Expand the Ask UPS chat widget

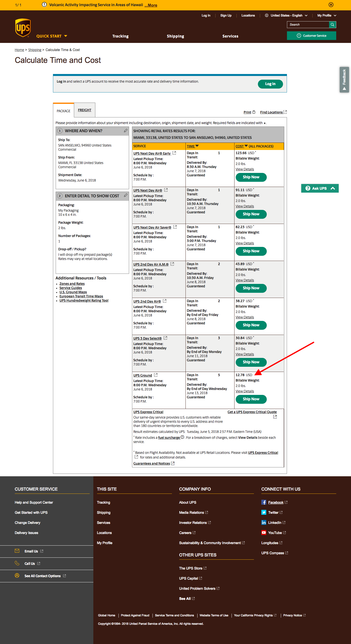click(320, 188)
